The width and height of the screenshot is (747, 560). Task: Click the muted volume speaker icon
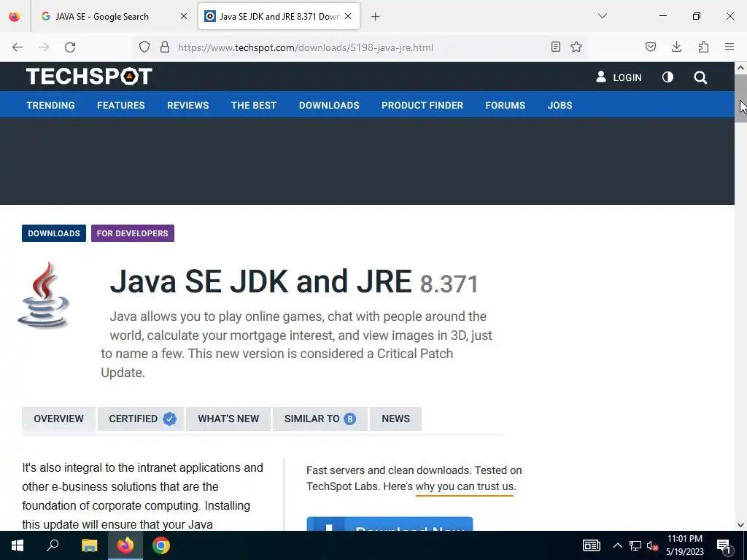click(x=652, y=545)
